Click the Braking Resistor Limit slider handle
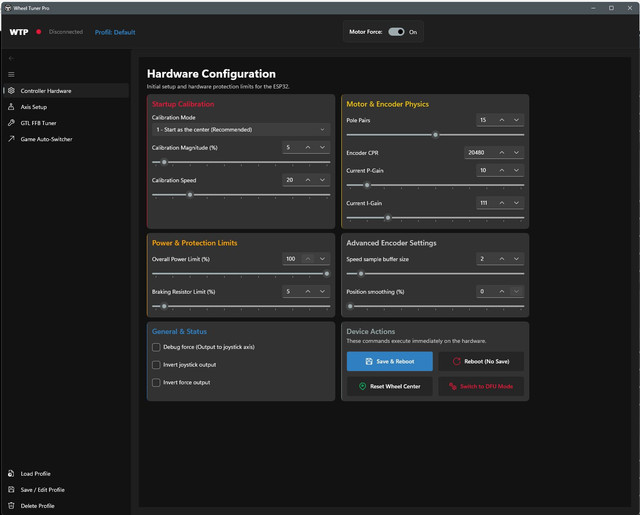The width and height of the screenshot is (640, 515). (164, 306)
